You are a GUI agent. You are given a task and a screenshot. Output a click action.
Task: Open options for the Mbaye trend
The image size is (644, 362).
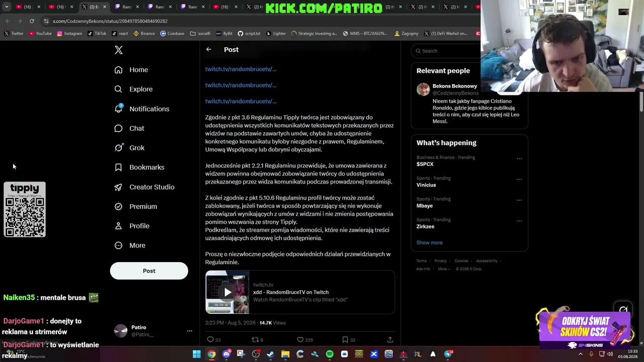519,200
